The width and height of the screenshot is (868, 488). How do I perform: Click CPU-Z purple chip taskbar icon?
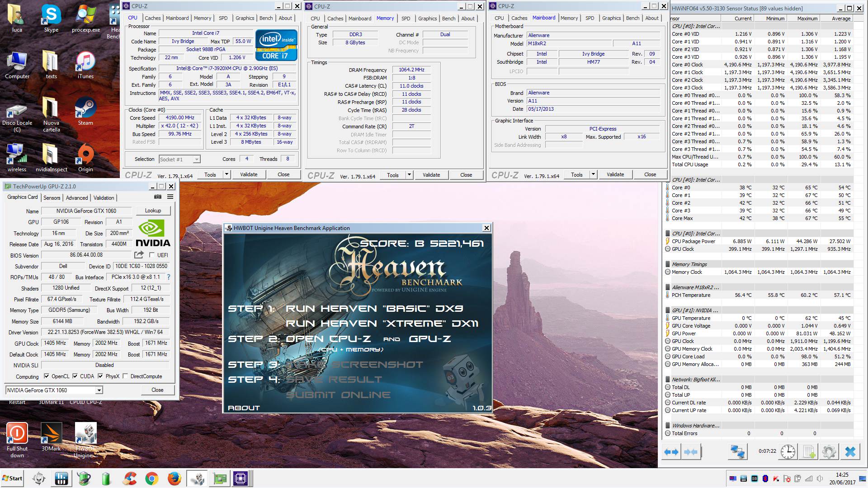pos(241,479)
